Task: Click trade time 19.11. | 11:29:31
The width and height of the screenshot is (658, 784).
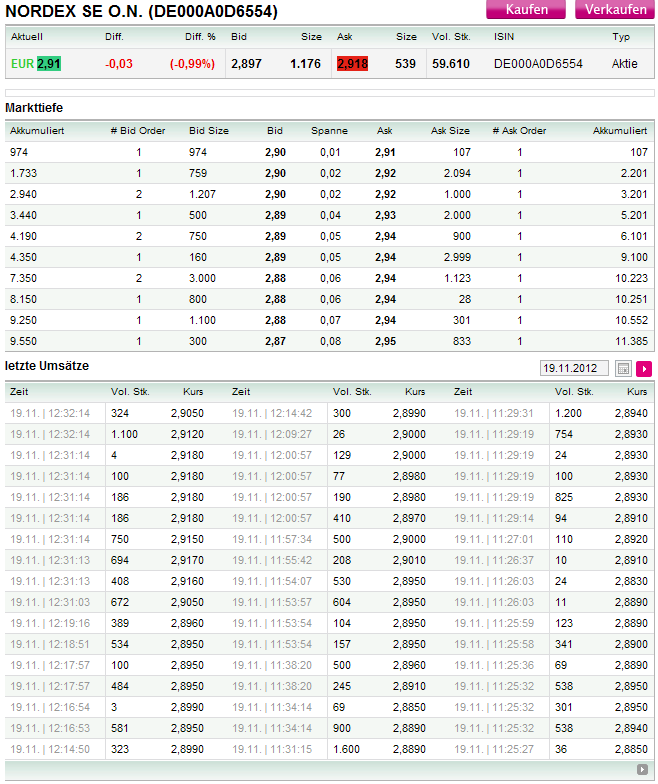Action: (494, 413)
